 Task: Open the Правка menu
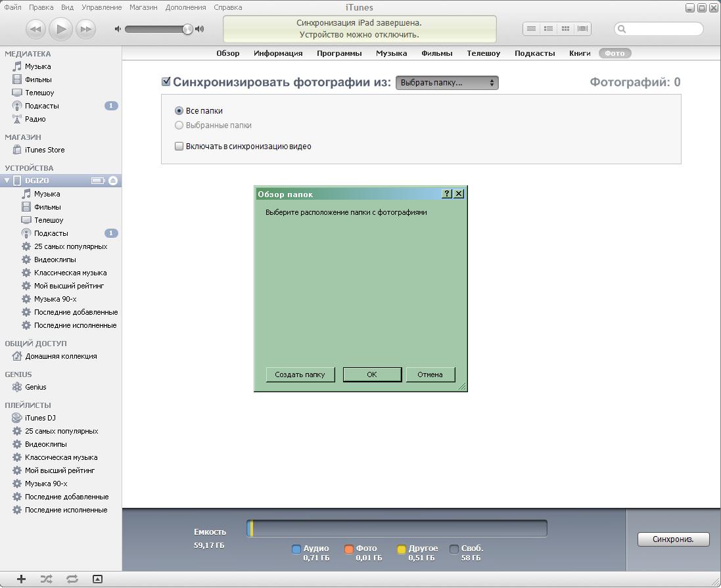pyautogui.click(x=41, y=7)
